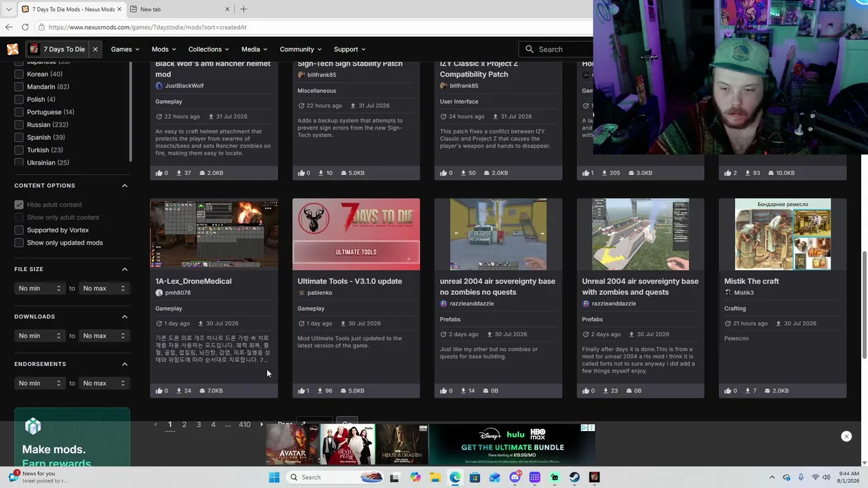
Task: Open the Downloads No max dropdown
Action: (x=104, y=336)
